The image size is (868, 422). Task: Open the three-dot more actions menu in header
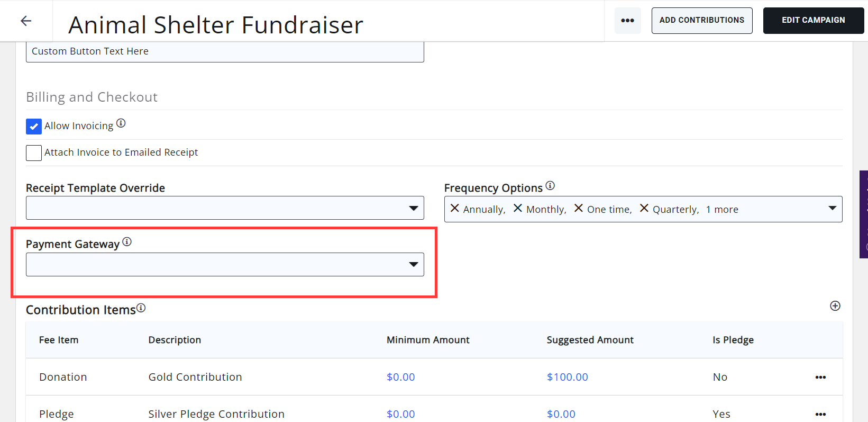coord(628,21)
